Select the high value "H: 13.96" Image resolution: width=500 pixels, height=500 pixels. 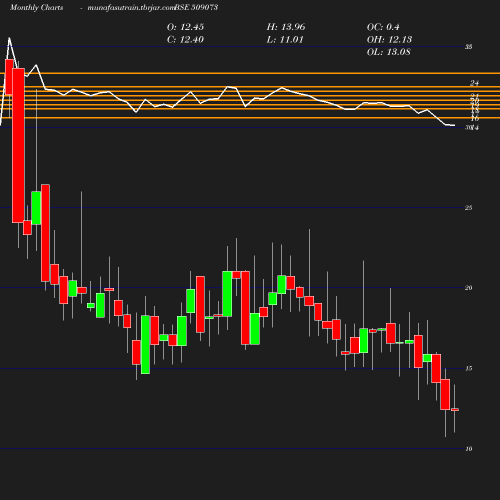pyautogui.click(x=286, y=27)
